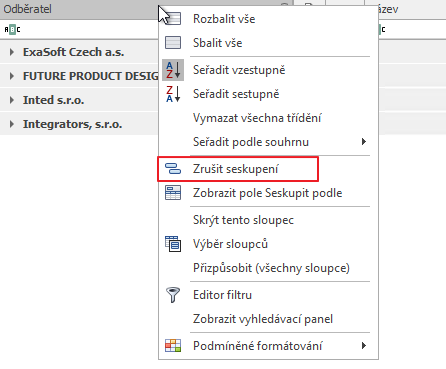Click the Rozbalit vše expand-all icon

[x=173, y=19]
